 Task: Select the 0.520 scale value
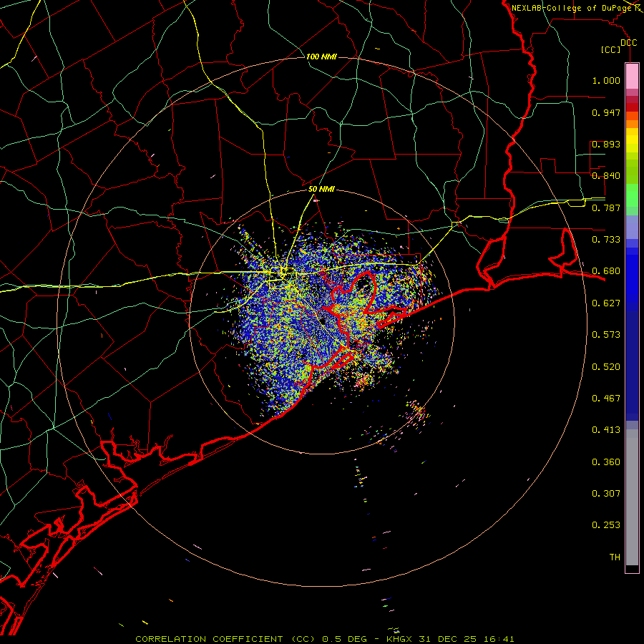pyautogui.click(x=606, y=367)
